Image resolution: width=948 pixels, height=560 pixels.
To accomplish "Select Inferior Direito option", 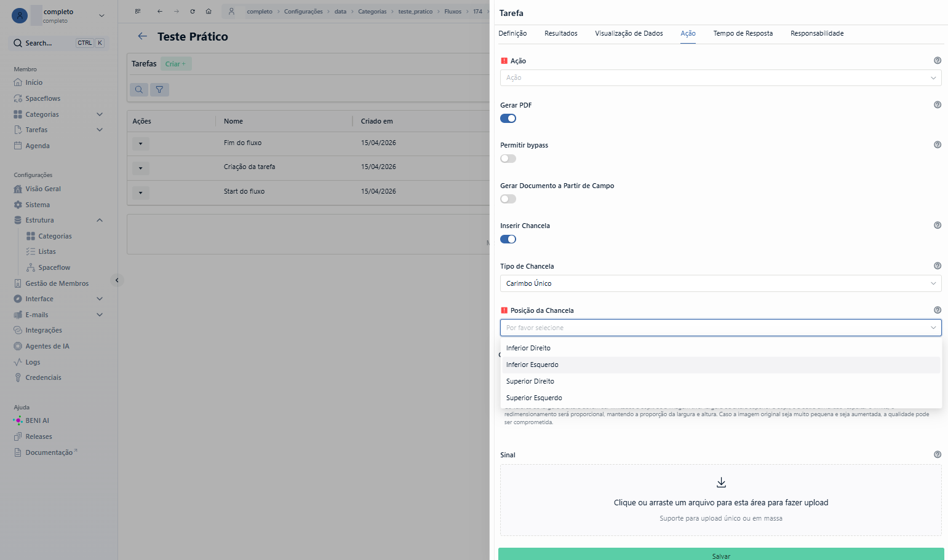I will click(x=720, y=348).
